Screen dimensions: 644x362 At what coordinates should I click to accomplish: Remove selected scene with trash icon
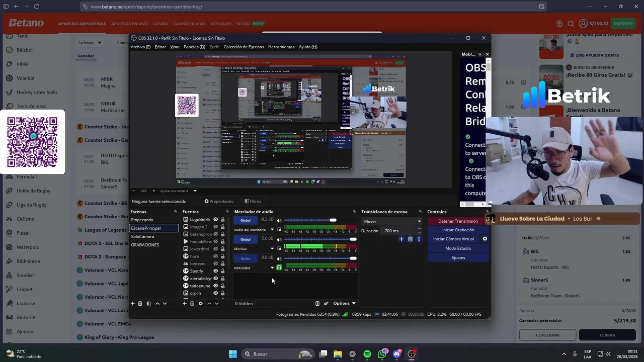[140, 303]
